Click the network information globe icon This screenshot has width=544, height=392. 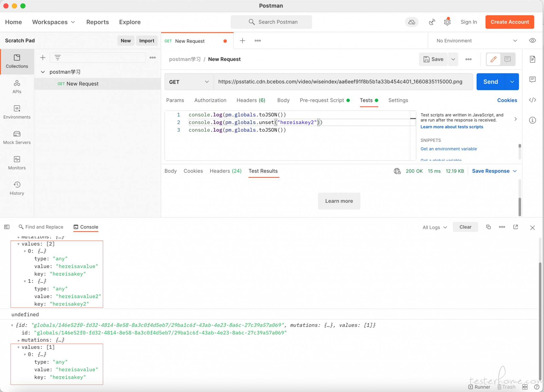click(397, 171)
